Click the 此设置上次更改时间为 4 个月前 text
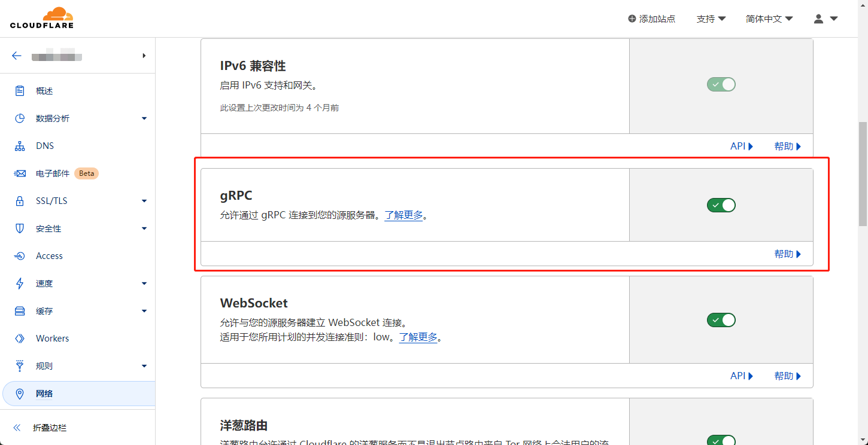Screen dimensions: 868x445 pos(280,108)
